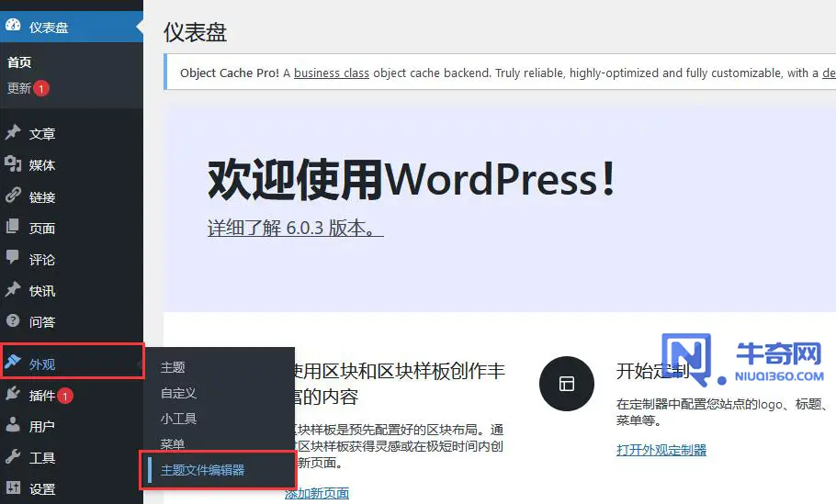Click the dashboard gauge icon
The image size is (836, 504).
pyautogui.click(x=13, y=25)
